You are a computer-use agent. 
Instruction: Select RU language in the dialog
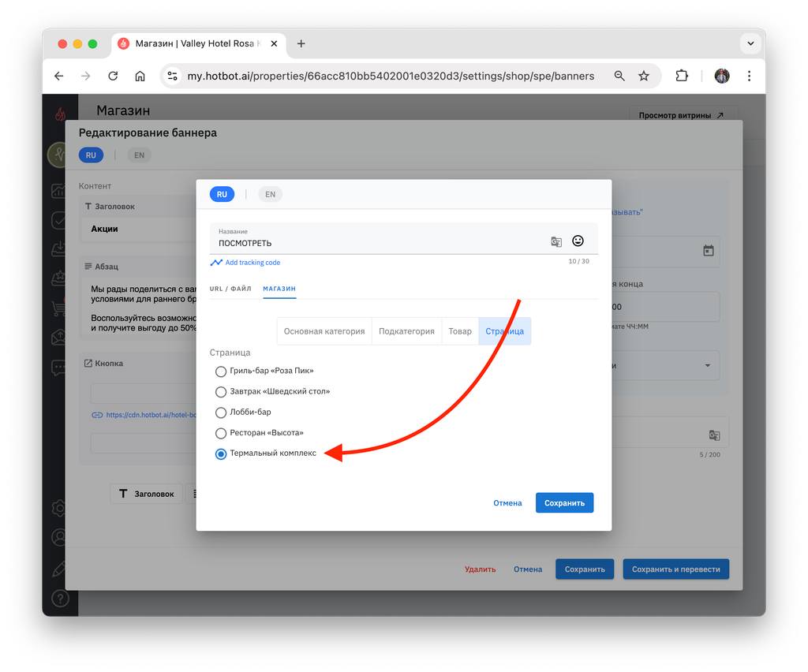pos(222,194)
